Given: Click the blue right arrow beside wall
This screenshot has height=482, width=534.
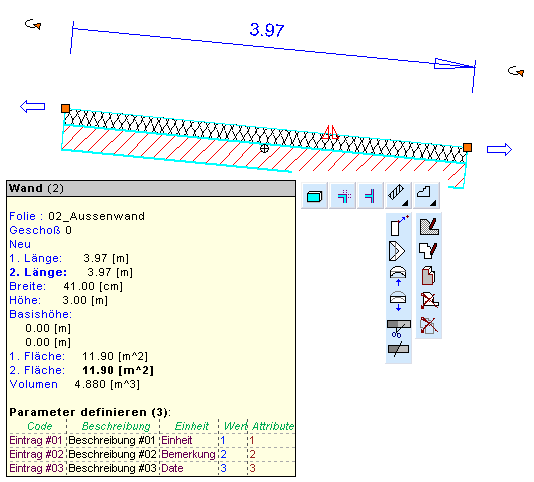Looking at the screenshot, I should coord(499,150).
